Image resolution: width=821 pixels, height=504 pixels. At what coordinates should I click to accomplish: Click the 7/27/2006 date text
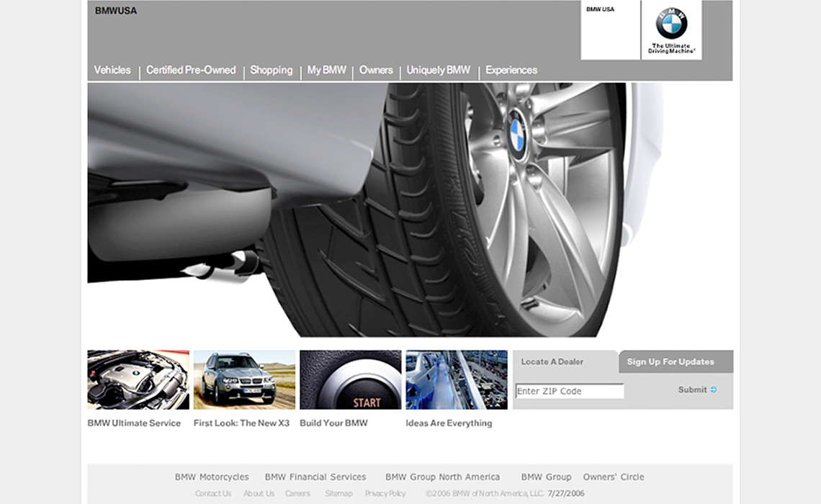tap(566, 493)
